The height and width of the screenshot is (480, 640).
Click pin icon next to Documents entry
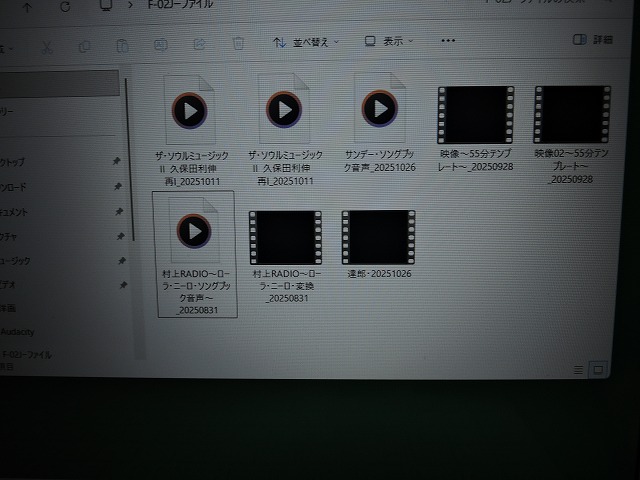coord(119,211)
